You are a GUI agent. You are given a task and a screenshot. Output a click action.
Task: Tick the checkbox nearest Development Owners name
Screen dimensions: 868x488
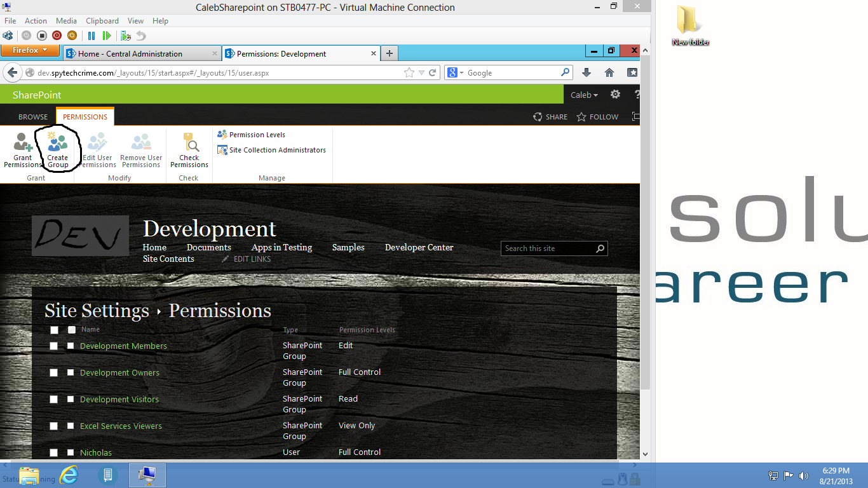coord(71,372)
